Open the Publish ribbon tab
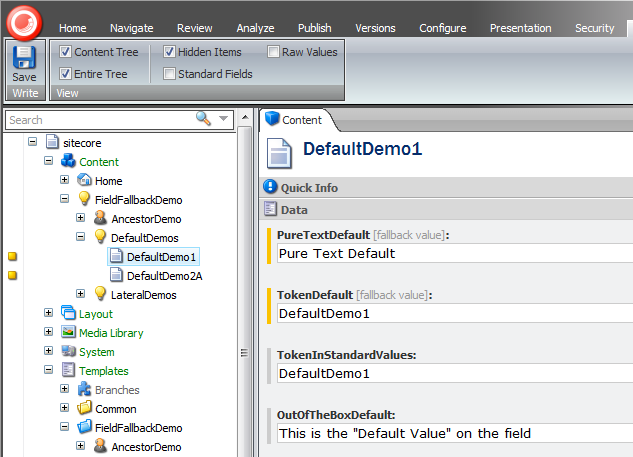The image size is (633, 457). (x=314, y=28)
